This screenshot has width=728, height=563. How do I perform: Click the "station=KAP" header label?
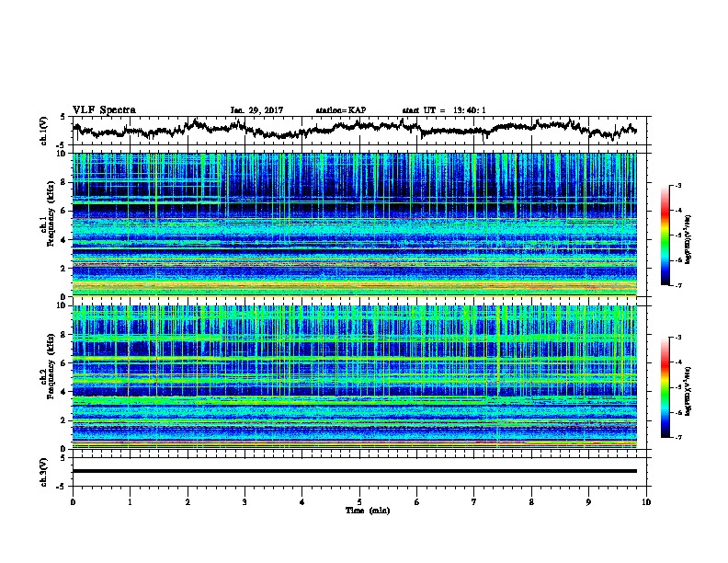[341, 110]
